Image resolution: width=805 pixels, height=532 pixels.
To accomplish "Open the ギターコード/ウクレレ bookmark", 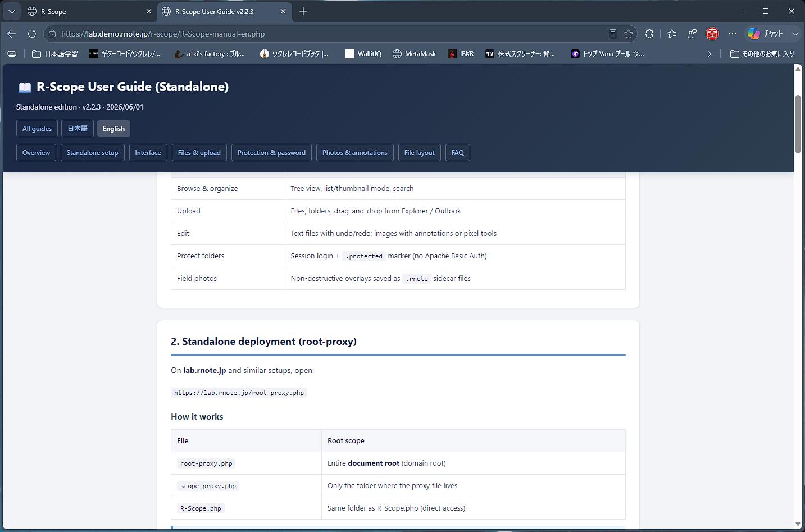I will tap(125, 54).
